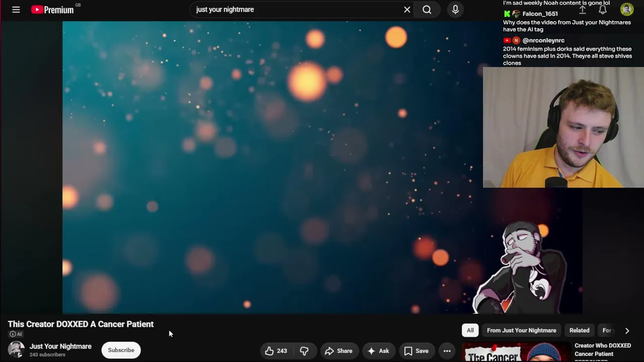Select the 'All' filter chip
The height and width of the screenshot is (362, 644).
tap(470, 330)
